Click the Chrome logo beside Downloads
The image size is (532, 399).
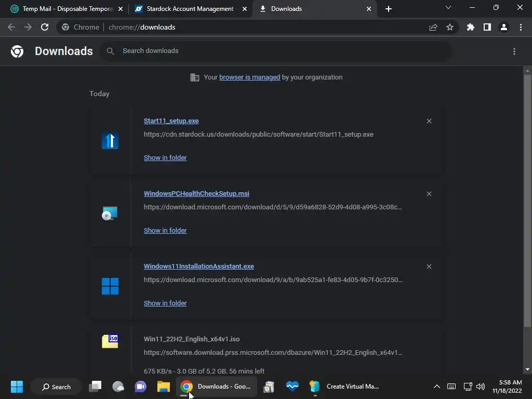tap(17, 51)
